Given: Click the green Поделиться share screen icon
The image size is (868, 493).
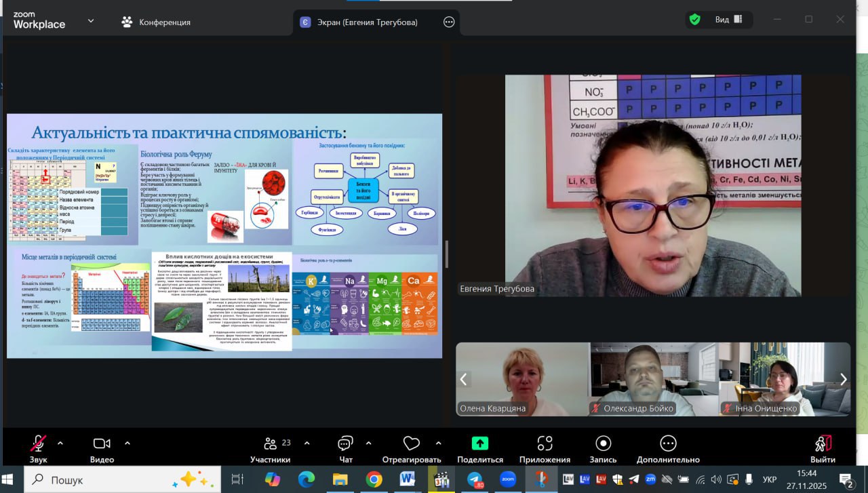Looking at the screenshot, I should [x=480, y=443].
